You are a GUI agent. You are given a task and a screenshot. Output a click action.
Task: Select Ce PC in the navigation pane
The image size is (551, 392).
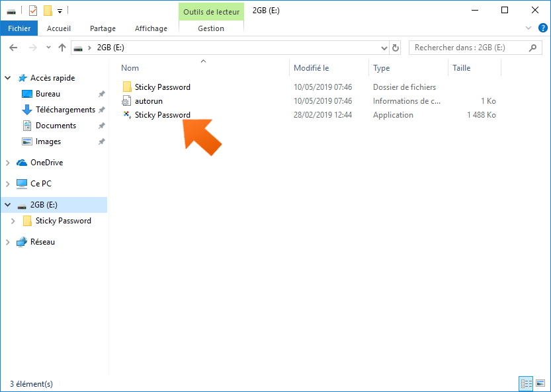pos(41,184)
